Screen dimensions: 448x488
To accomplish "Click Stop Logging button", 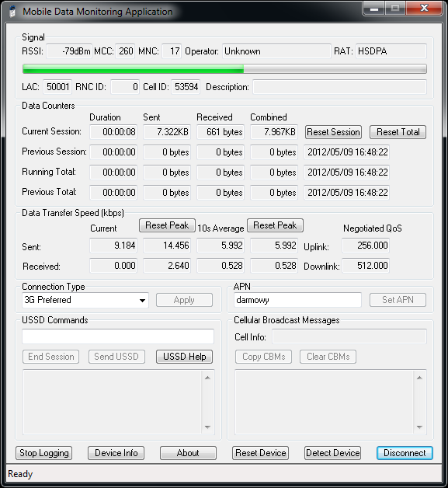I will click(x=43, y=453).
